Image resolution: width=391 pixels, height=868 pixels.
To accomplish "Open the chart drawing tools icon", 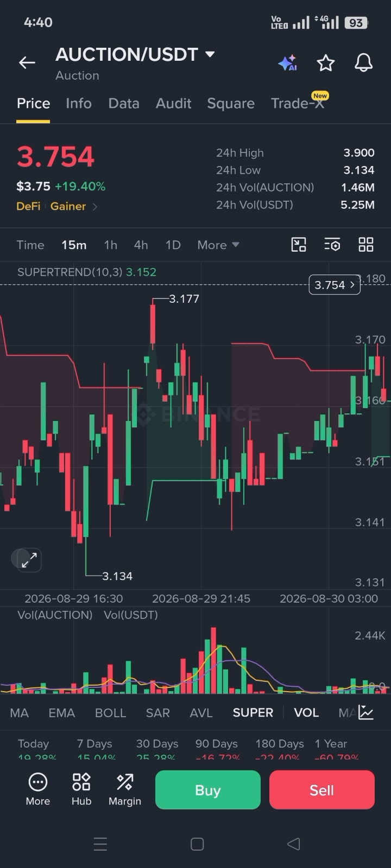I will (x=299, y=245).
